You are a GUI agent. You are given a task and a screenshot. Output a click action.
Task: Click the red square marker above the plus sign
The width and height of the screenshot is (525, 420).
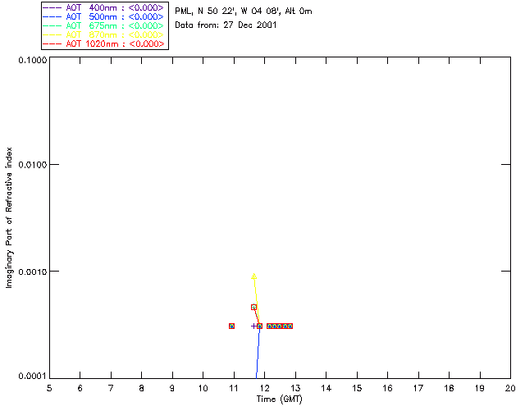253,307
